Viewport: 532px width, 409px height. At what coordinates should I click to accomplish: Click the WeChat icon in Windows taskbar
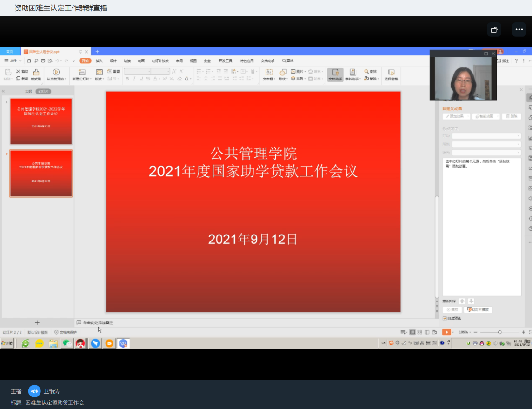[67, 343]
